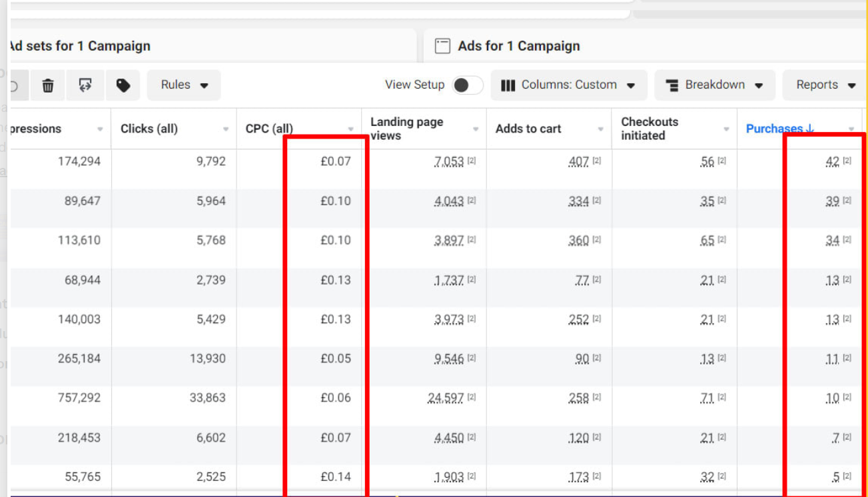This screenshot has width=868, height=497.
Task: Click the 7,053 landing page views value
Action: [x=448, y=162]
